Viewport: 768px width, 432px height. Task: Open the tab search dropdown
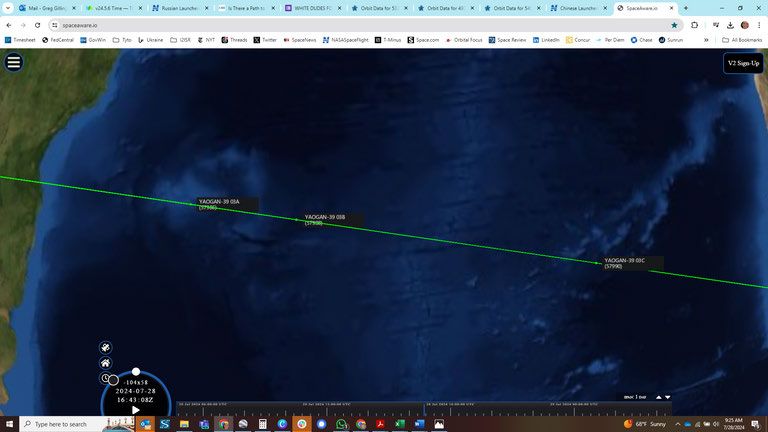pos(7,8)
